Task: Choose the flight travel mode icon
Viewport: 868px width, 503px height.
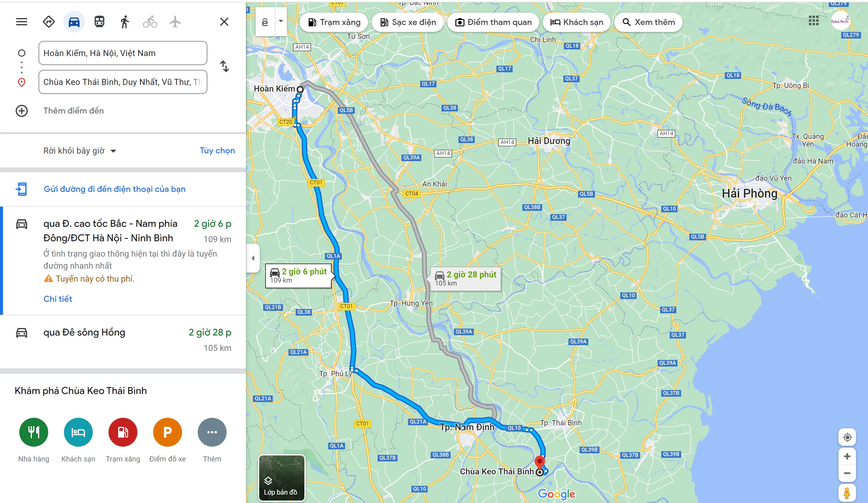Action: 175,22
